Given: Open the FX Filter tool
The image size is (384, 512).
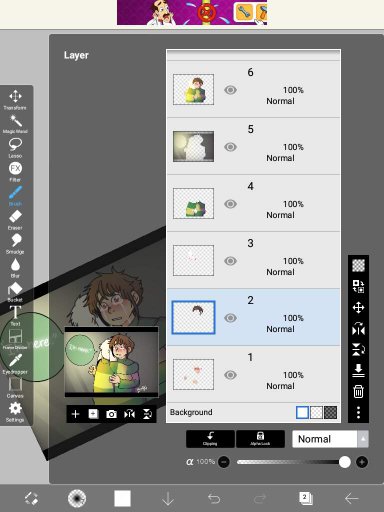Looking at the screenshot, I should coord(15,172).
